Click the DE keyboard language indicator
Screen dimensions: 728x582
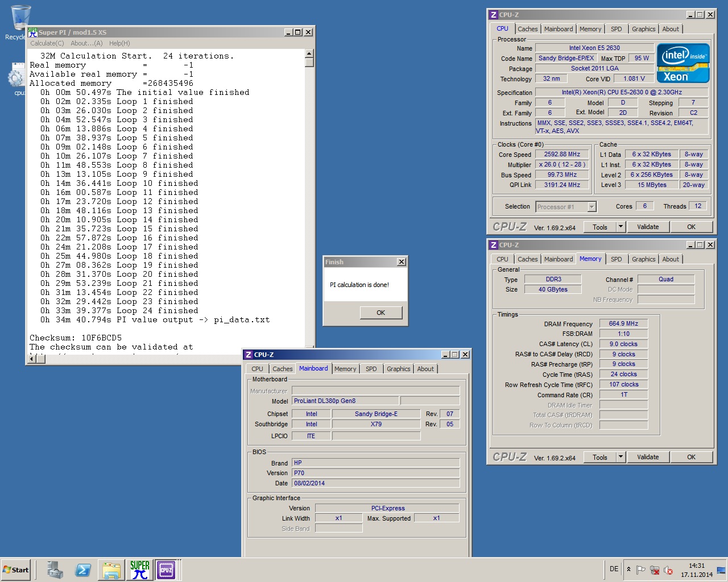[x=614, y=569]
